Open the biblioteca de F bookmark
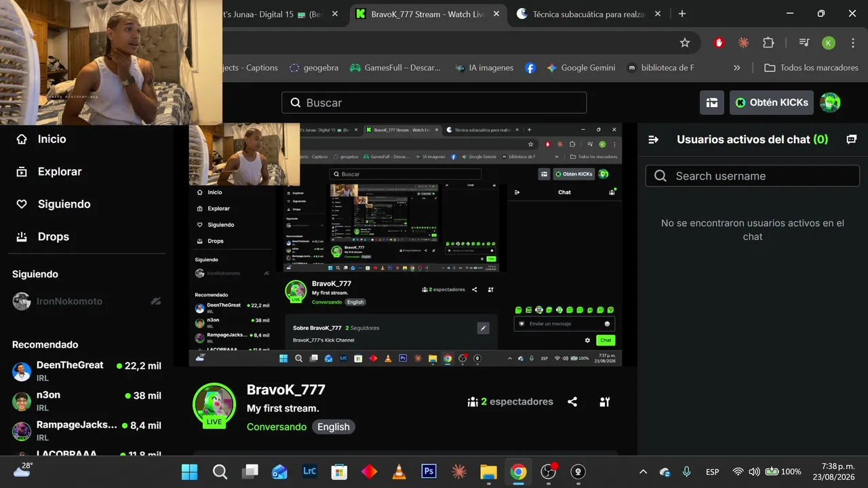Image resolution: width=868 pixels, height=488 pixels. [x=660, y=68]
